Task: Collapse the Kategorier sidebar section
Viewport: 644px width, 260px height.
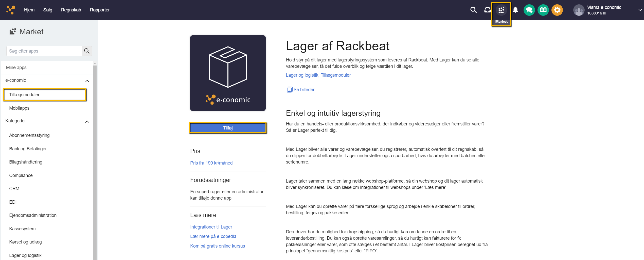Action: pyautogui.click(x=87, y=122)
